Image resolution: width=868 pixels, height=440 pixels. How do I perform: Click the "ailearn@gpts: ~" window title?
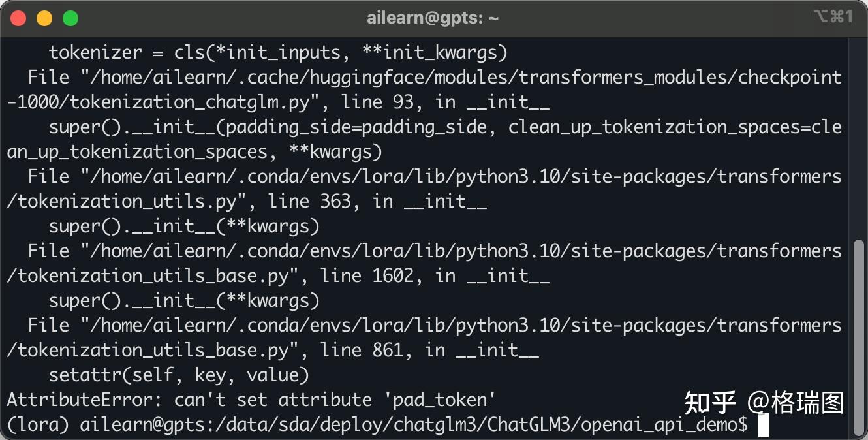tap(433, 18)
